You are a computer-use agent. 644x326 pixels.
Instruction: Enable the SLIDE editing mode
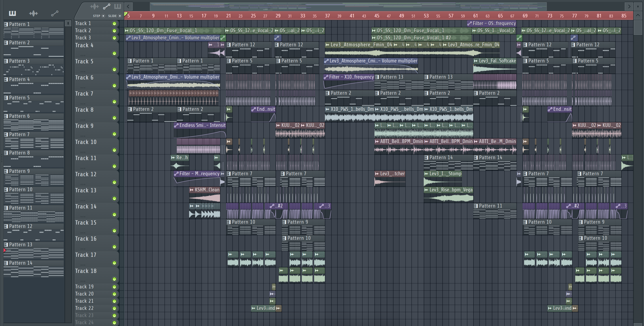(120, 16)
